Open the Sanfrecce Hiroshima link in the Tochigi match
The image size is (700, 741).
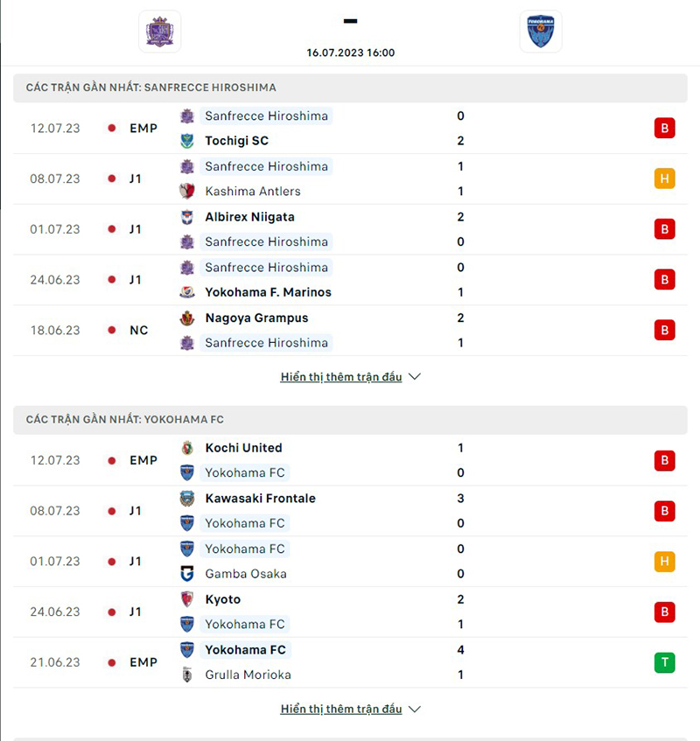point(266,115)
